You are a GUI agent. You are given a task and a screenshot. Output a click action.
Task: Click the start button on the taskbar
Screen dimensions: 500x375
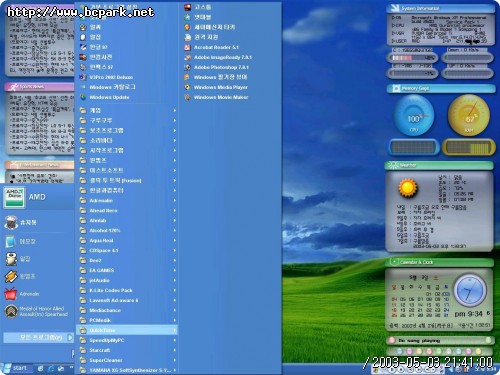17,368
